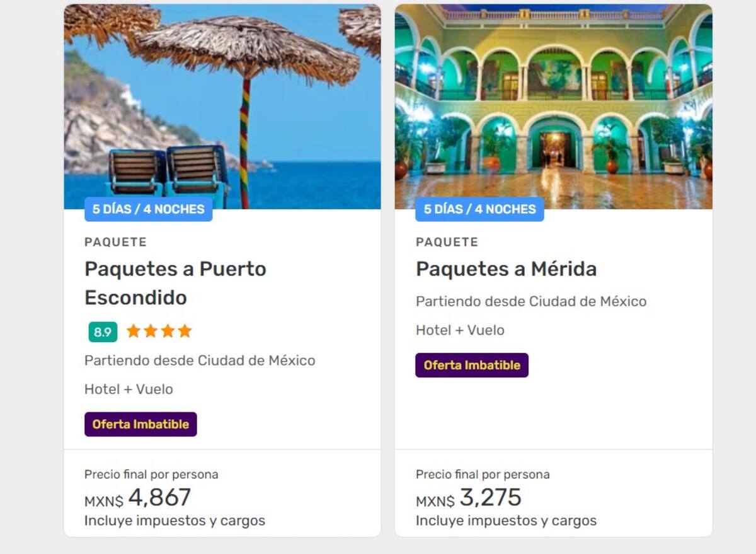Click the thatched umbrella photo for Puerto Escondido
Viewport: 756px width, 554px height.
(220, 107)
